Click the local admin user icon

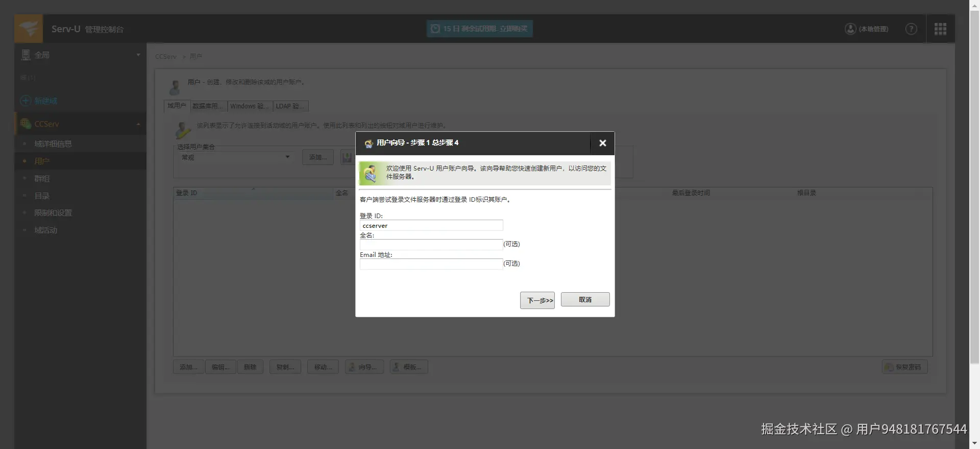[x=850, y=29]
